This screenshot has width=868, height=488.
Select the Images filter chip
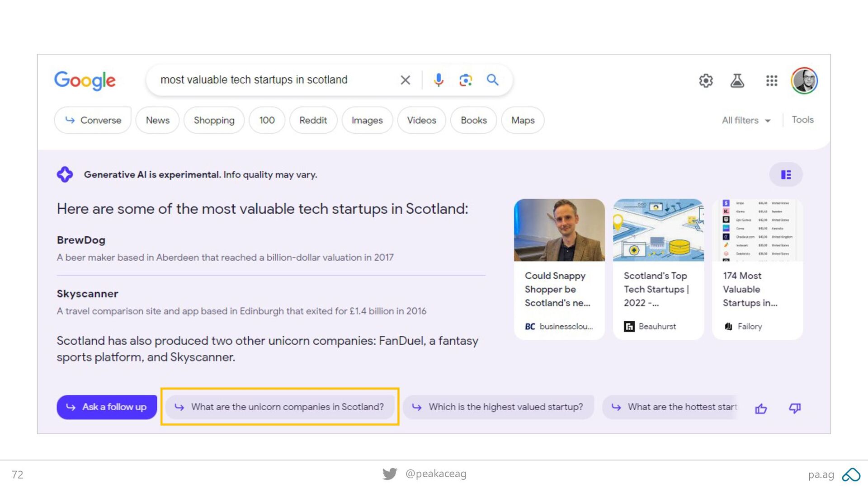coord(367,120)
